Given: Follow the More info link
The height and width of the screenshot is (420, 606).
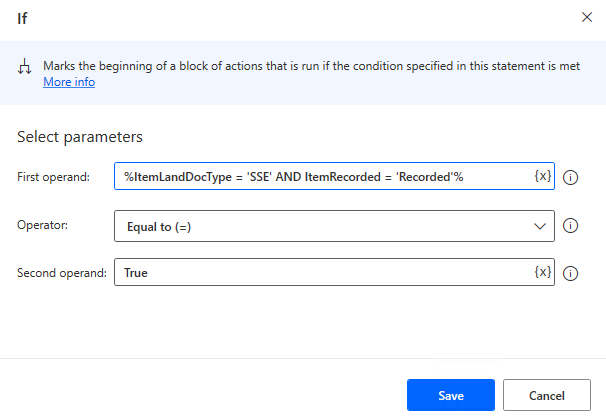Looking at the screenshot, I should click(69, 82).
